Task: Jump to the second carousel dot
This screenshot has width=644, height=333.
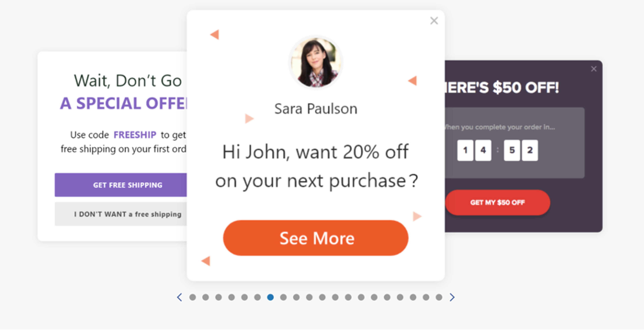Action: (x=205, y=297)
